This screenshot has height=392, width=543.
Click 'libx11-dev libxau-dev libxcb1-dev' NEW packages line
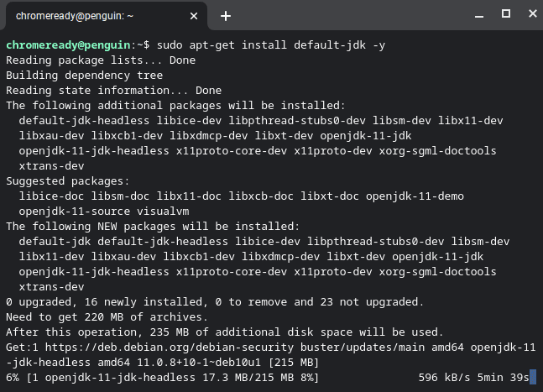251,257
